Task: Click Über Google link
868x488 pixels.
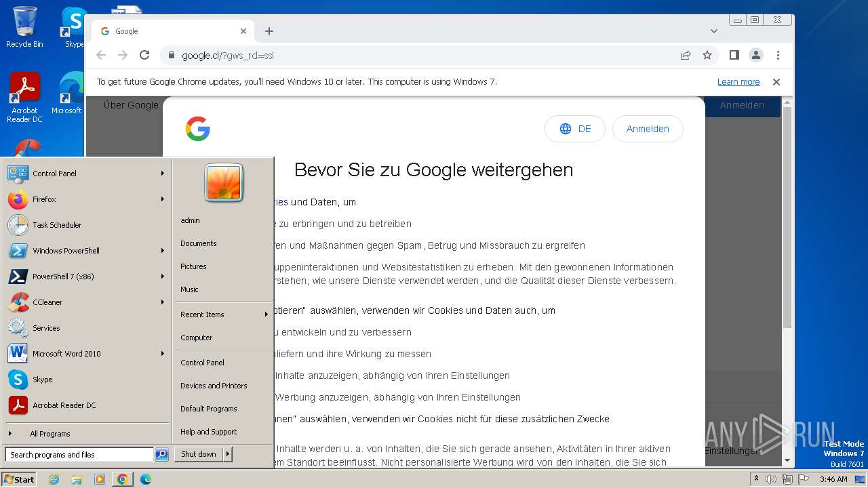Action: [131, 105]
